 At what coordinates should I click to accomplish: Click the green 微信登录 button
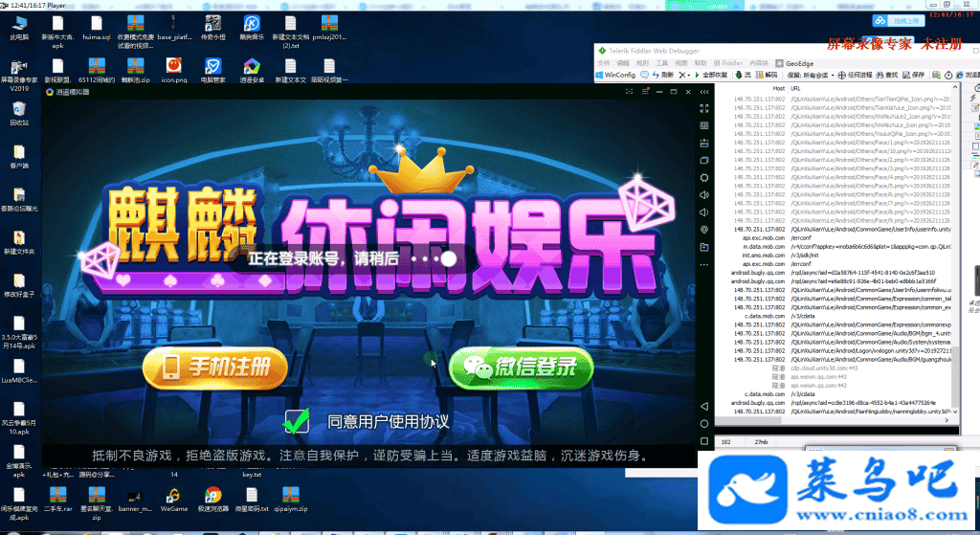(521, 366)
